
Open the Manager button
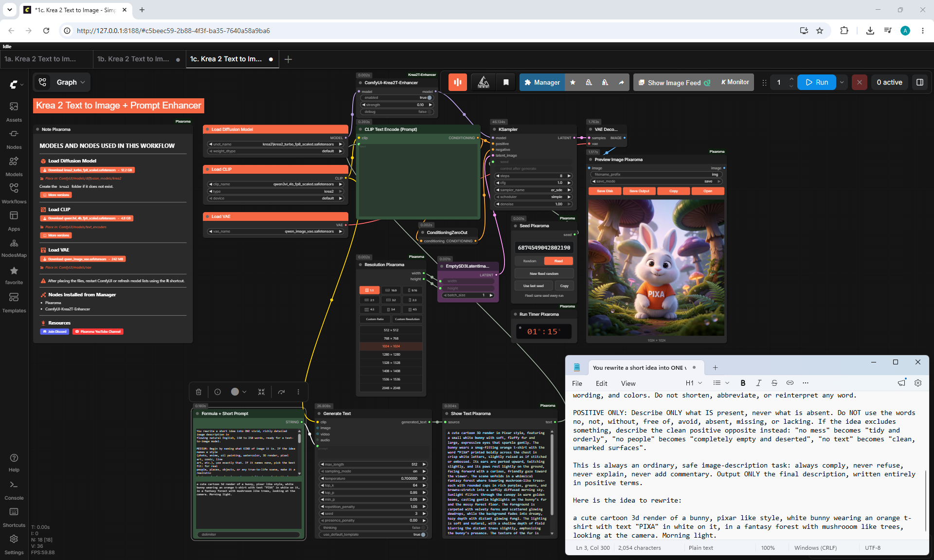[x=542, y=82]
